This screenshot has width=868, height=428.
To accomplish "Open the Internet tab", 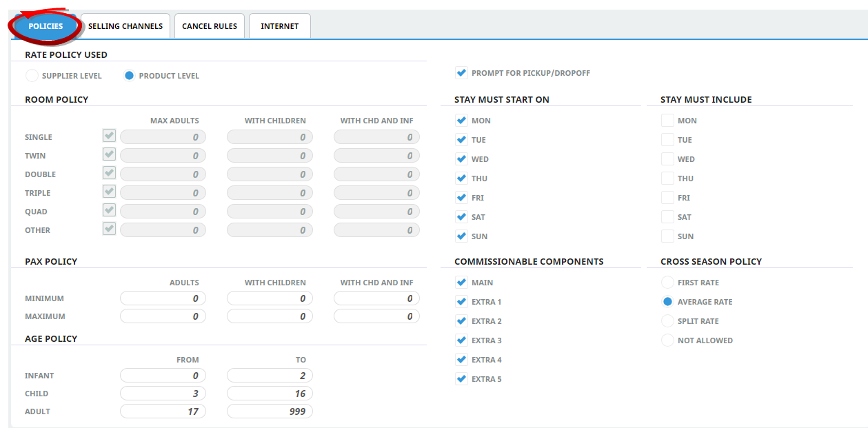I will (x=280, y=26).
